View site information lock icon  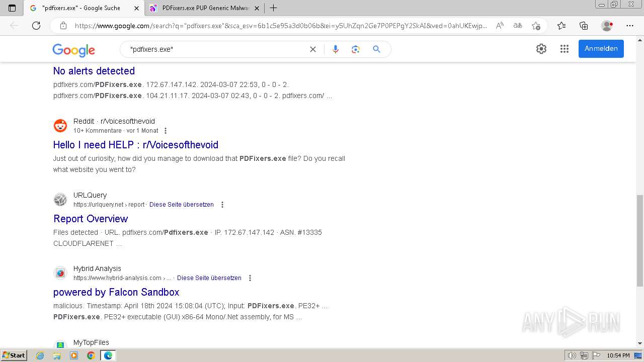pos(63,26)
